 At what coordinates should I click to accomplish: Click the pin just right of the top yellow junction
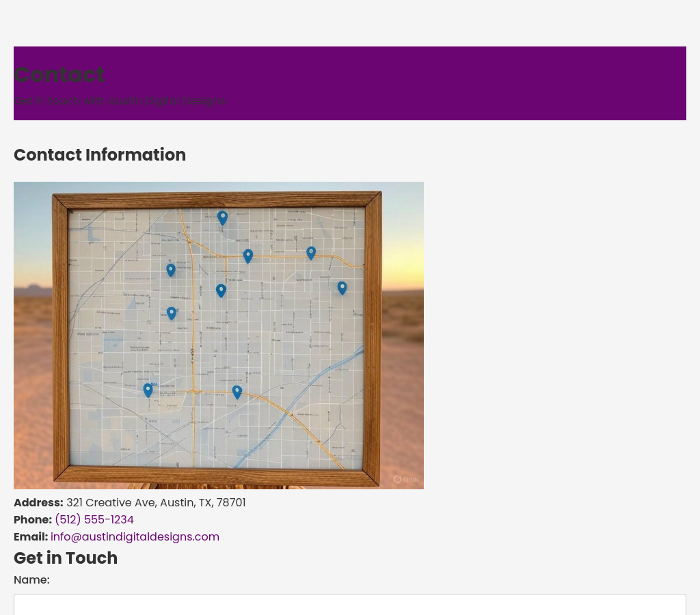248,256
